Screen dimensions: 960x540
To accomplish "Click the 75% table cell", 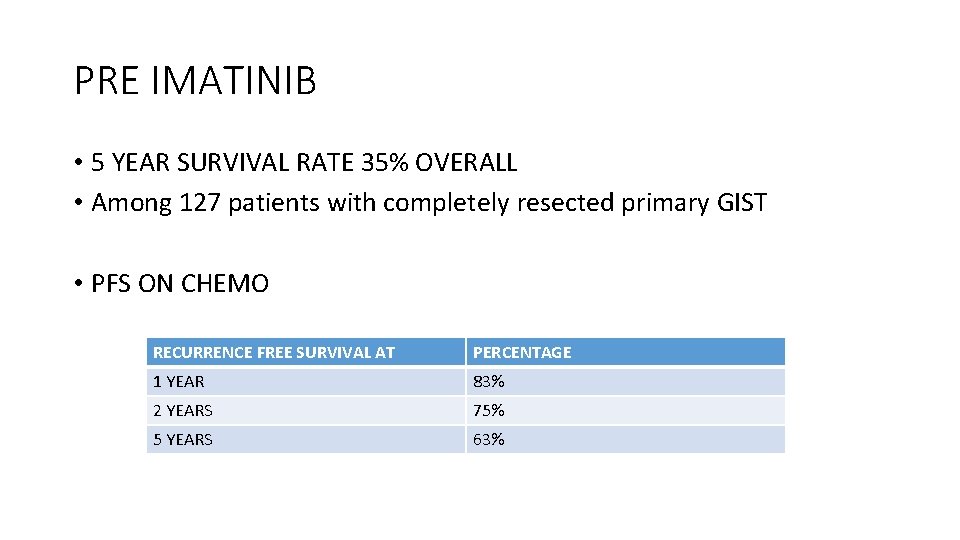I will tap(625, 410).
